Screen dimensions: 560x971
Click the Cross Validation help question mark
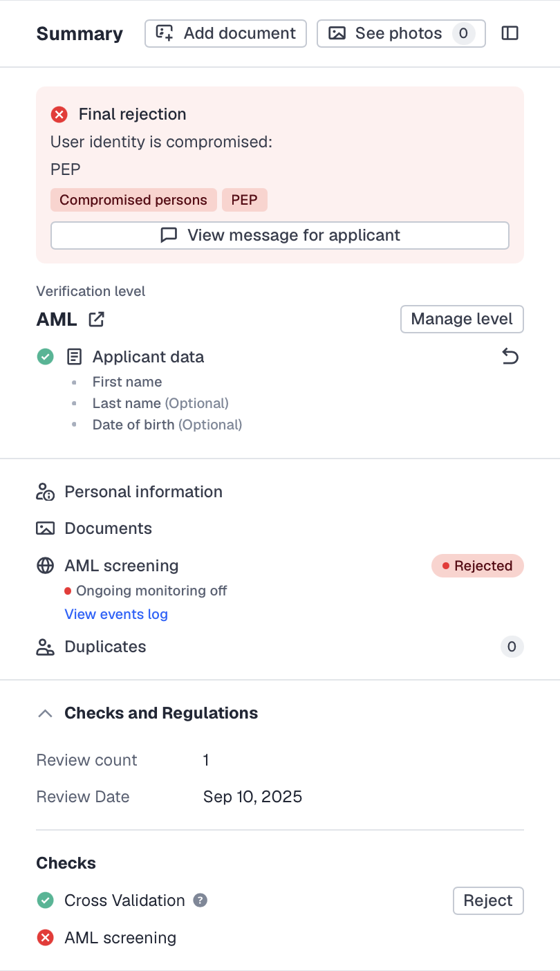(x=200, y=900)
